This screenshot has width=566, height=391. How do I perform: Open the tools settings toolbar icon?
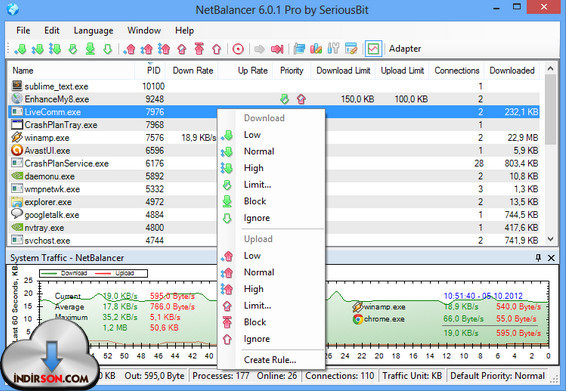[333, 49]
